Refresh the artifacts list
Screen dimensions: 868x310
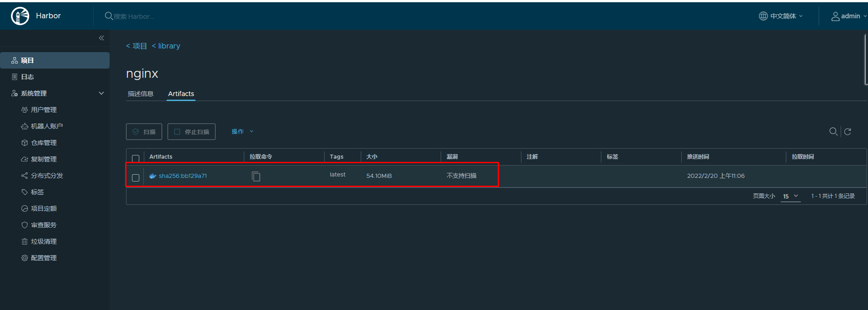(x=847, y=132)
